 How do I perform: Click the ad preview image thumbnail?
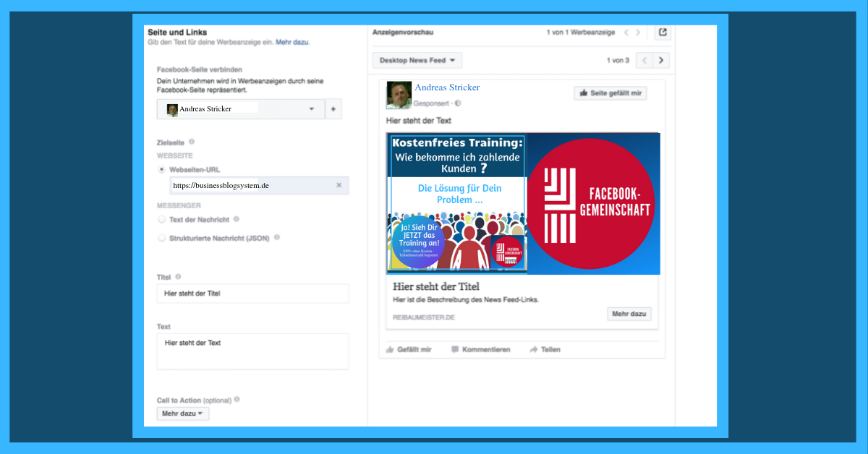[523, 204]
